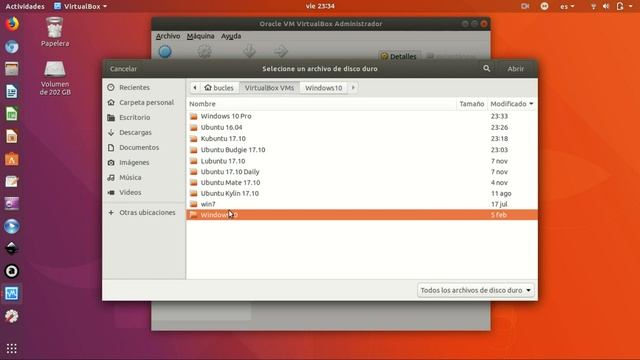Select the highlighted Windows10 folder row
Image resolution: width=640 pixels, height=360 pixels.
[x=362, y=215]
